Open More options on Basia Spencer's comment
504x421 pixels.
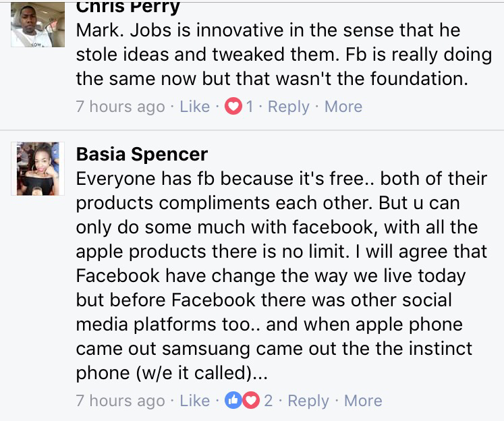coord(363,400)
